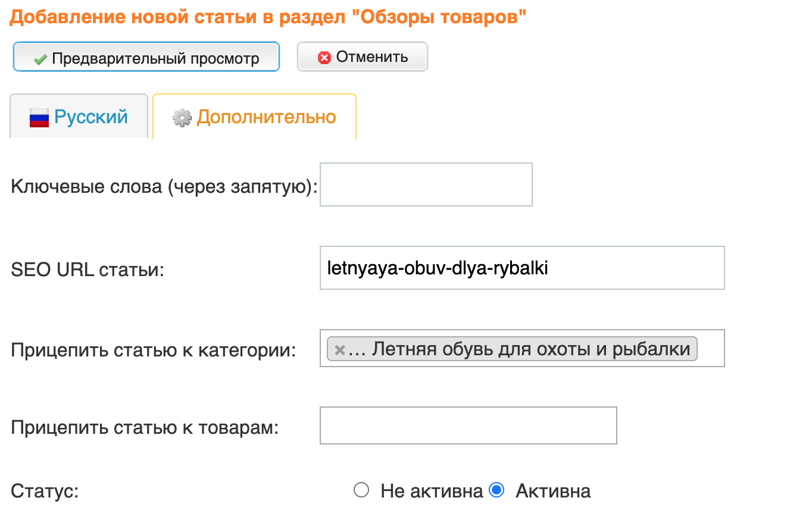Click the Добавление новой статьи page heading
Screen dimensions: 787x532
click(x=268, y=17)
